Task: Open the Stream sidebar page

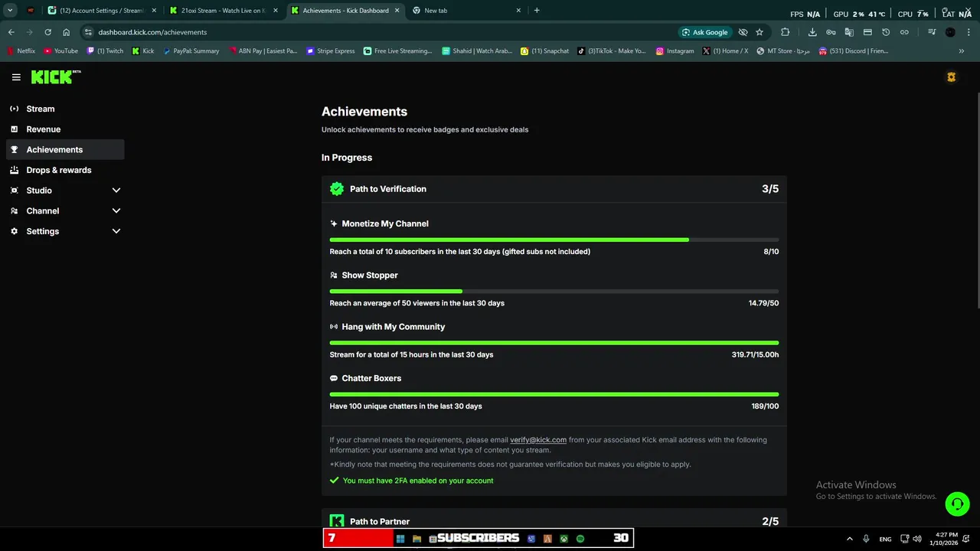Action: coord(65,109)
